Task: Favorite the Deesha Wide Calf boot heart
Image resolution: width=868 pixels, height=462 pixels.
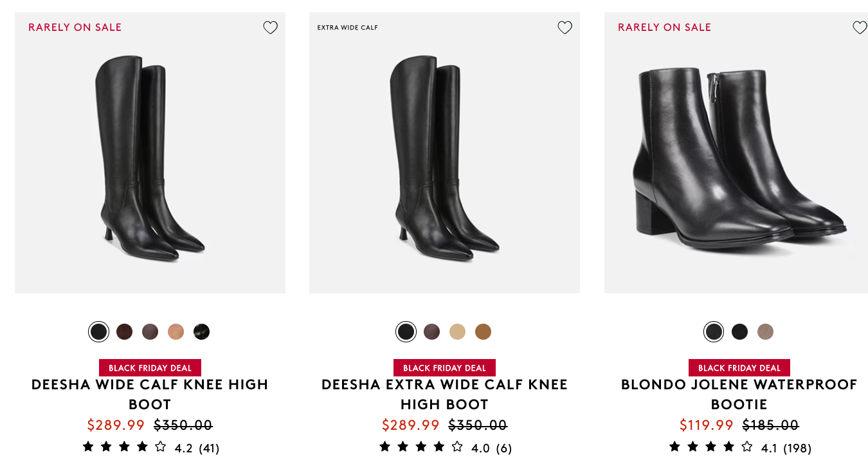Action: [x=270, y=28]
